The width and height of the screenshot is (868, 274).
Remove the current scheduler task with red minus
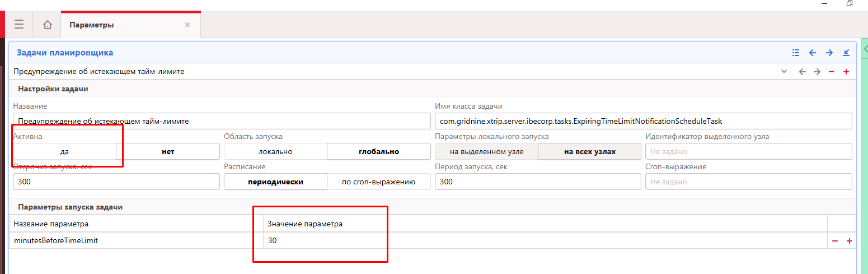(832, 72)
